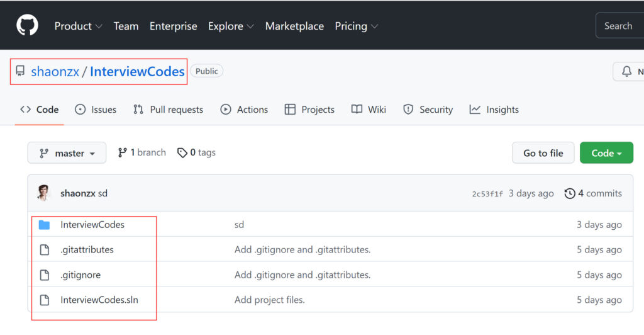Click the InterviewCodes.sln file icon

pos(44,300)
